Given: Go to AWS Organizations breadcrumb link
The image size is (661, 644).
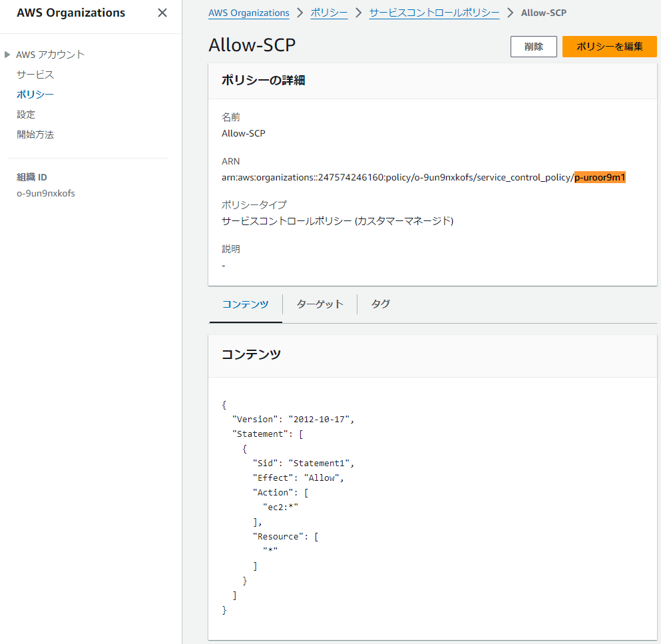Looking at the screenshot, I should pos(249,13).
